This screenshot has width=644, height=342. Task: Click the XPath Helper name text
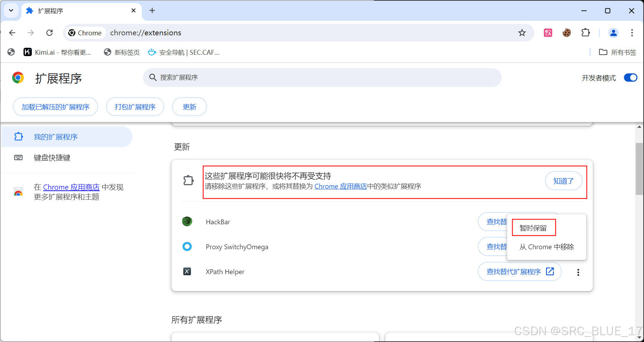[225, 272]
